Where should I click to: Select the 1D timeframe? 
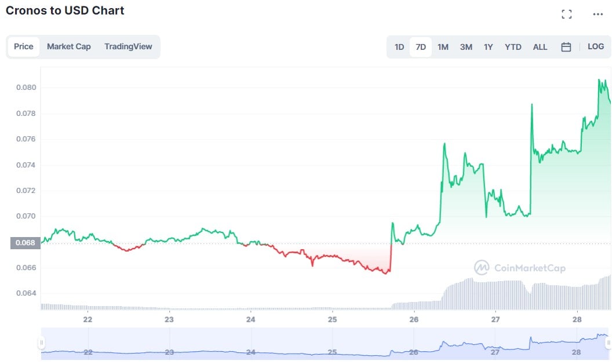pyautogui.click(x=399, y=46)
